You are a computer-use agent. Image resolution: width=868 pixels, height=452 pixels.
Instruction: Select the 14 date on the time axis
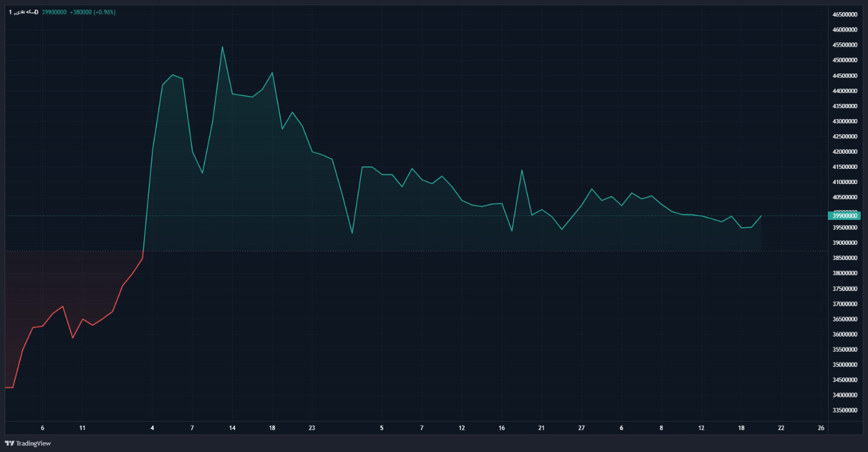click(232, 428)
